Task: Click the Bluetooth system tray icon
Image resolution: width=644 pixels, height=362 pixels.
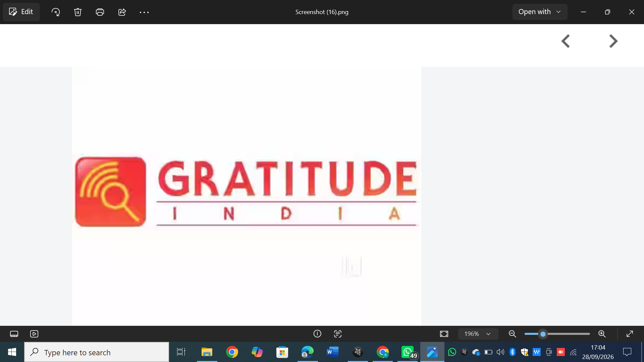Action: point(512,352)
